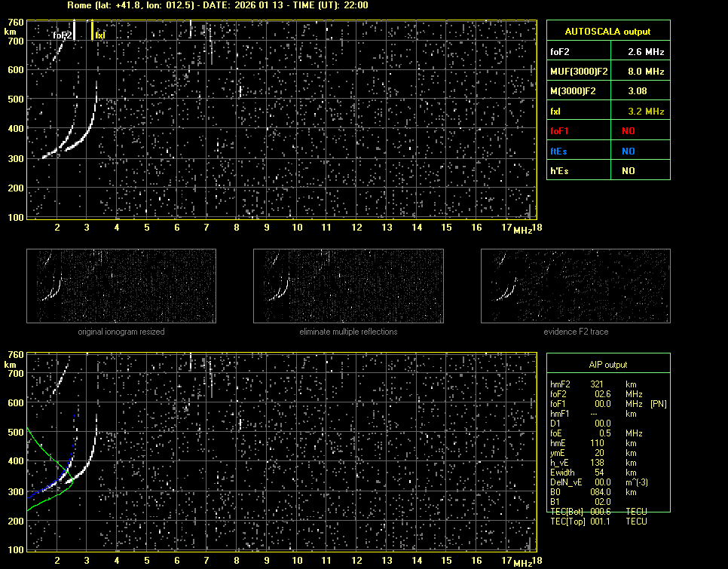The image size is (728, 569).
Task: Click the AIP output panel header
Action: click(608, 365)
